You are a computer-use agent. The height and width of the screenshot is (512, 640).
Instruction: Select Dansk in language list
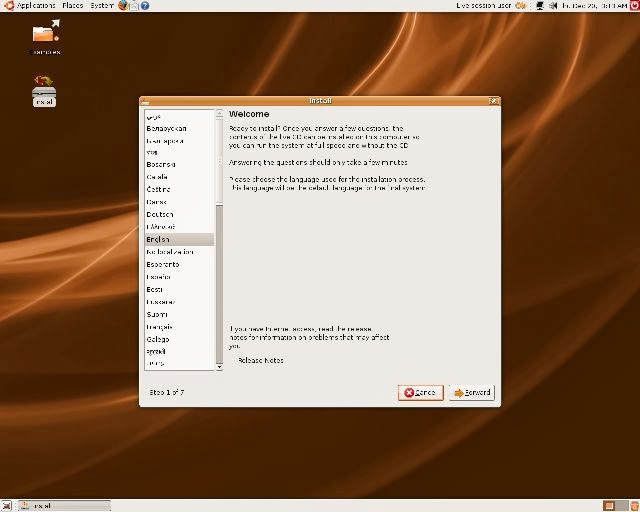tap(179, 202)
